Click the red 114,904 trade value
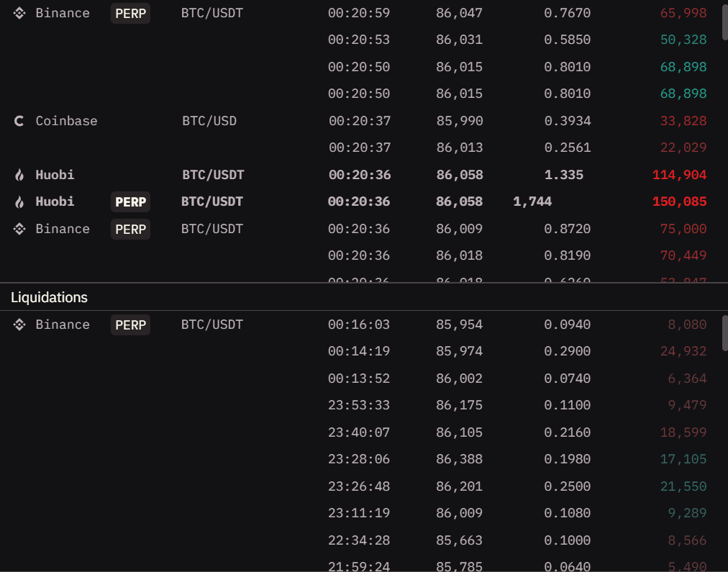Viewport: 728px width, 572px height. pos(679,174)
